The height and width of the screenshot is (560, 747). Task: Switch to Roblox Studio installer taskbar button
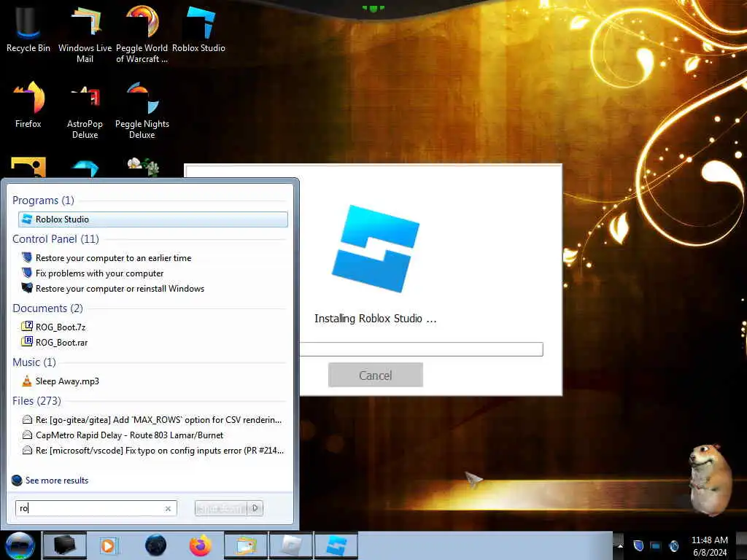pyautogui.click(x=336, y=545)
